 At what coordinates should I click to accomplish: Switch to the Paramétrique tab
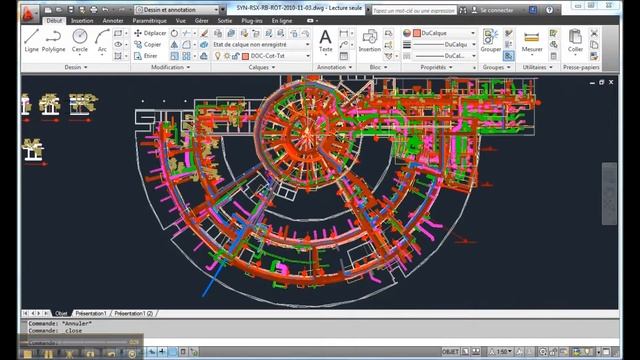point(149,20)
